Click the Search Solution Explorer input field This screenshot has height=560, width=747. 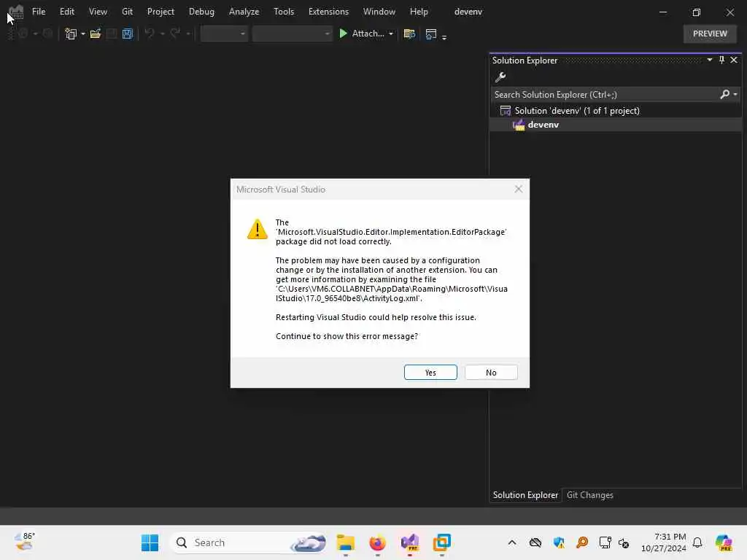point(605,94)
